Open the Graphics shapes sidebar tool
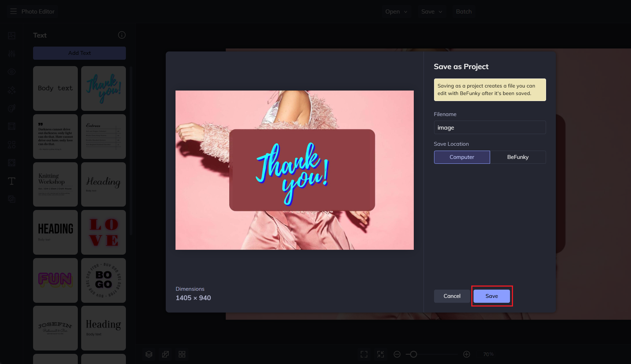Image resolution: width=631 pixels, height=364 pixels. (12, 145)
